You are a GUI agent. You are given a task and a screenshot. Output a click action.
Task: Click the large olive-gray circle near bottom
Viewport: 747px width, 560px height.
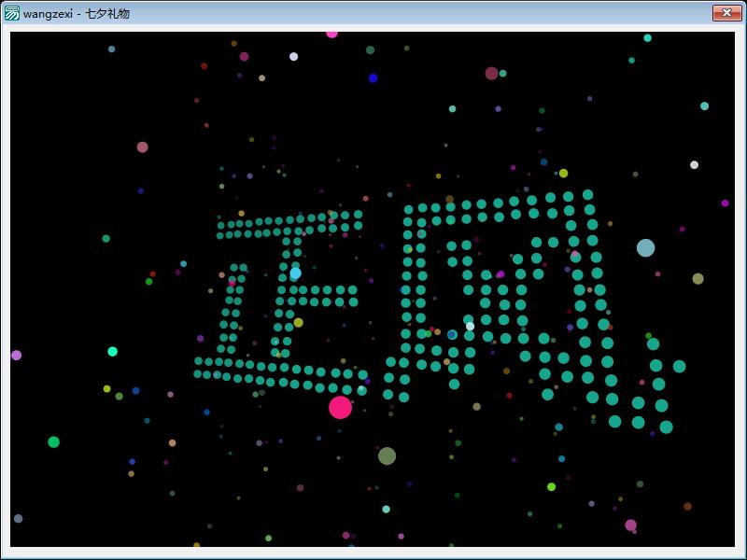(387, 456)
